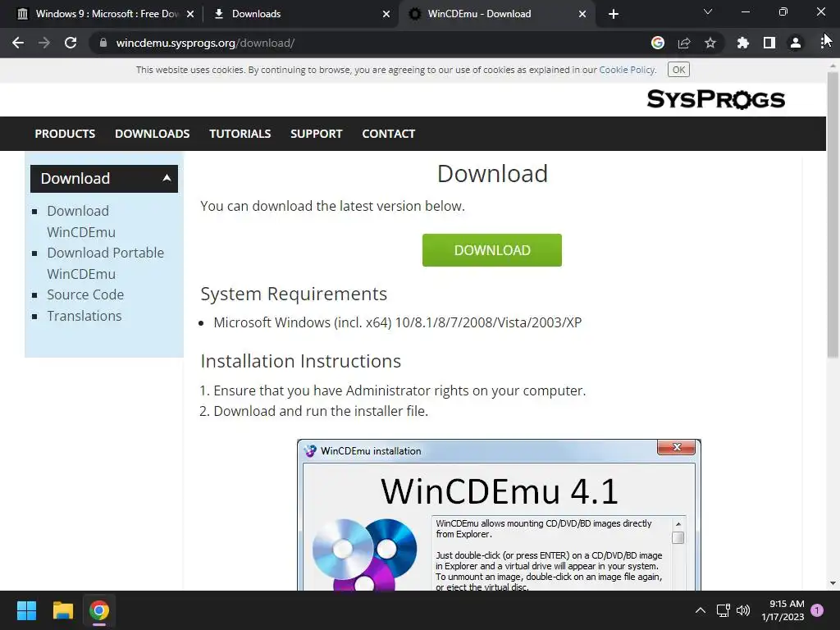840x630 pixels.
Task: Click the "Installation Instructions" heading
Action: 300,361
